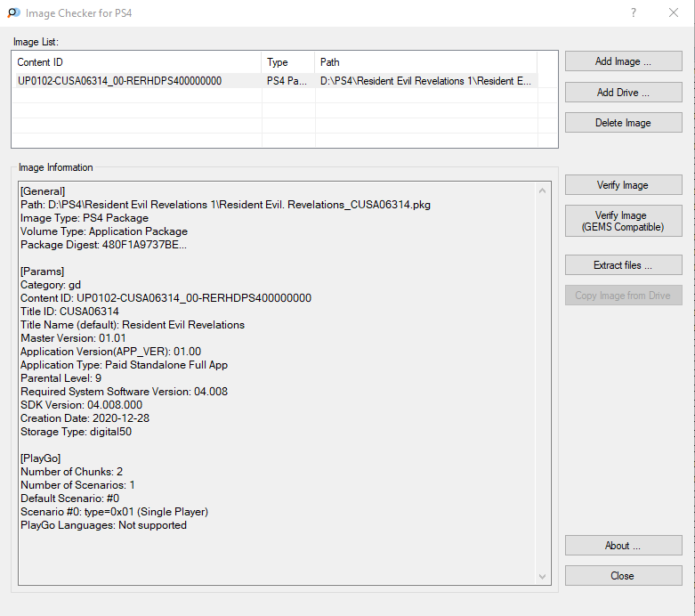Click 'PlayGo Languages: Not supported' line
695x616 pixels.
(104, 525)
